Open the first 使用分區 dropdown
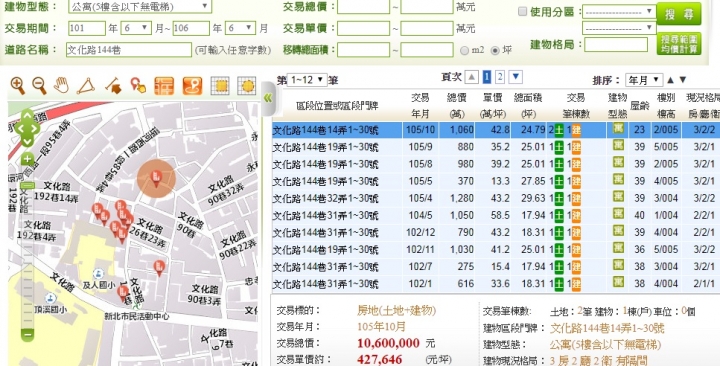This screenshot has width=720, height=366. [619, 11]
